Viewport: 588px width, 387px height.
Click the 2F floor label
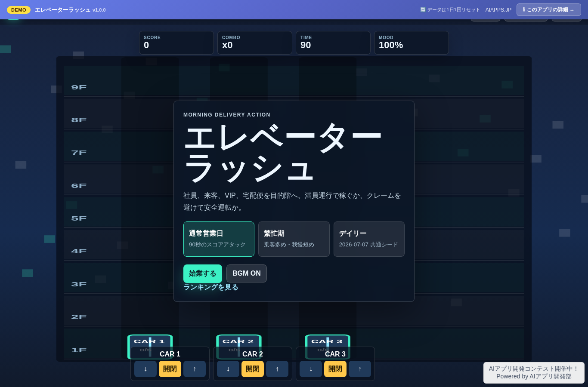79,317
